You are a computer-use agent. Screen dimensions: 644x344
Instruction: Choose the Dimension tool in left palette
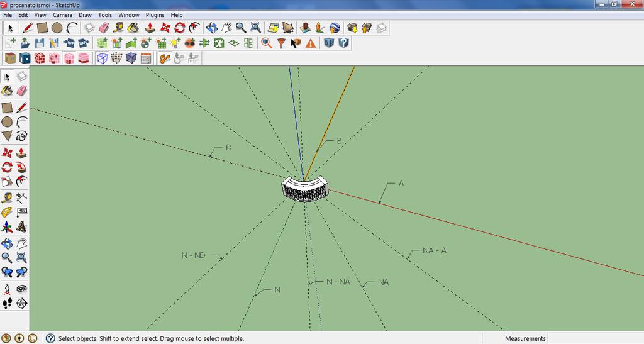point(21,198)
